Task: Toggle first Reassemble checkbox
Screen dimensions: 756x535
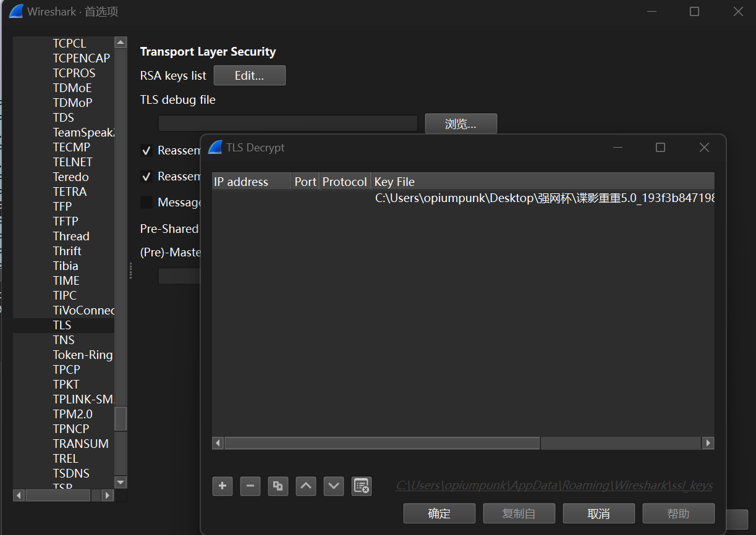Action: [147, 151]
